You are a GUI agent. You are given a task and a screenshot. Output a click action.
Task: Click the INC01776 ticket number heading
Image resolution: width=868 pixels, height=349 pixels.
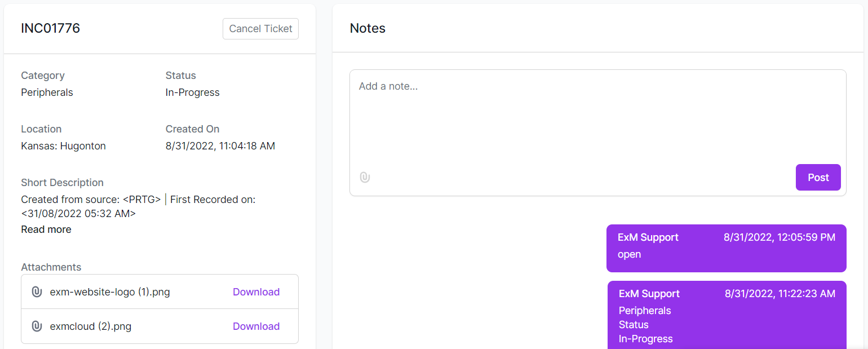51,28
